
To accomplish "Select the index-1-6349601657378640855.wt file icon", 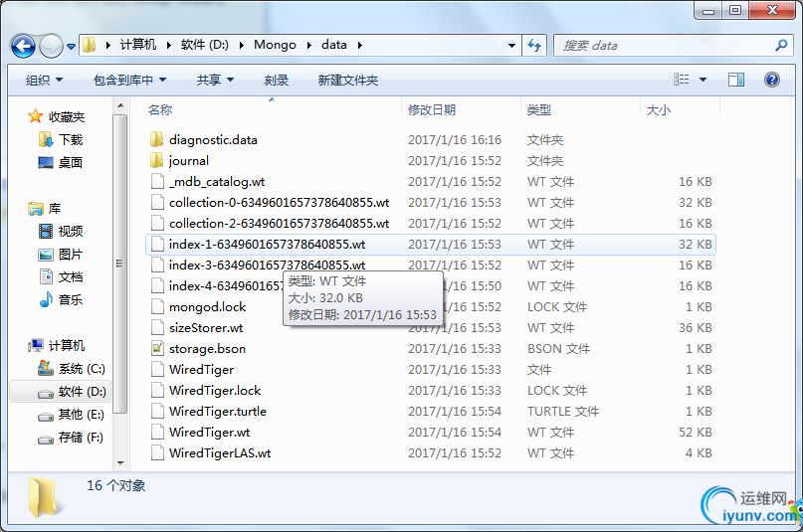I will coord(157,245).
